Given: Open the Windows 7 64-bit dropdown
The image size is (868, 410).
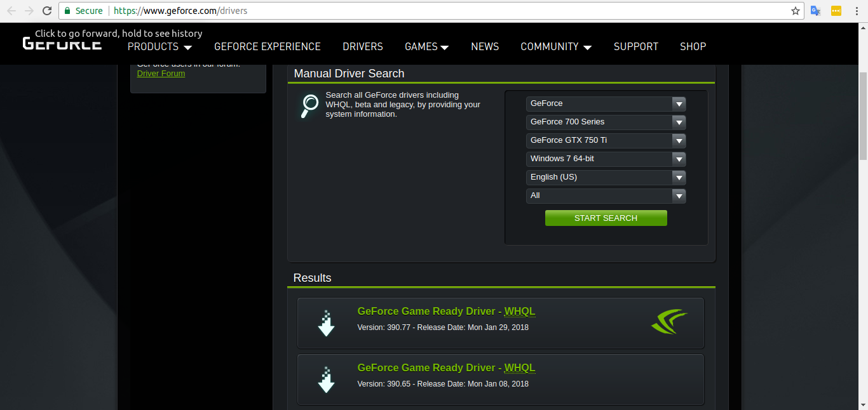Looking at the screenshot, I should (x=606, y=159).
